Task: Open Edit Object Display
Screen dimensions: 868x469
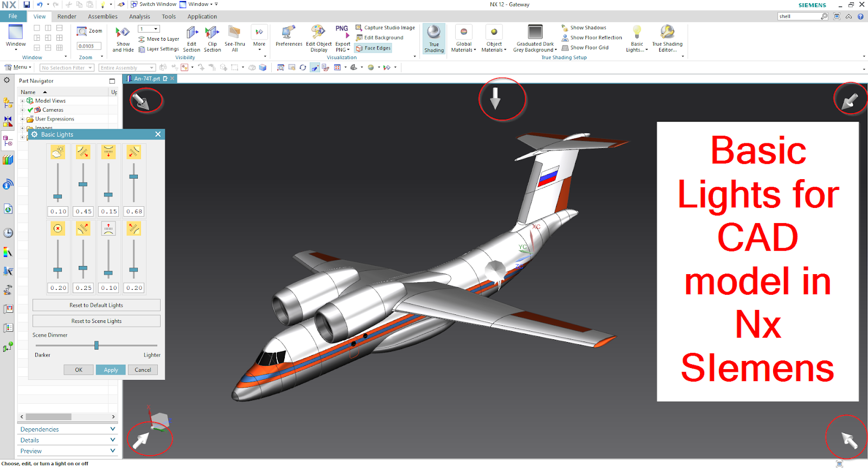Action: point(318,39)
